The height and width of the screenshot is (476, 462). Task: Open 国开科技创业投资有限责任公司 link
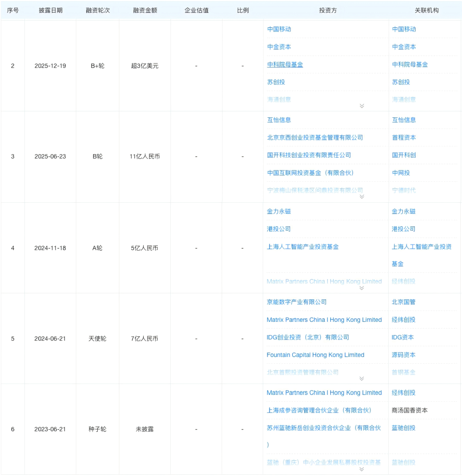[309, 155]
